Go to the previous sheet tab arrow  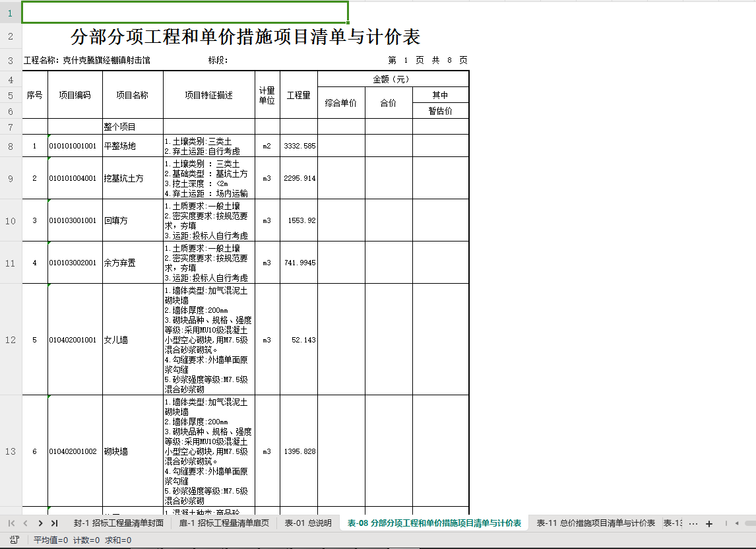pyautogui.click(x=26, y=523)
